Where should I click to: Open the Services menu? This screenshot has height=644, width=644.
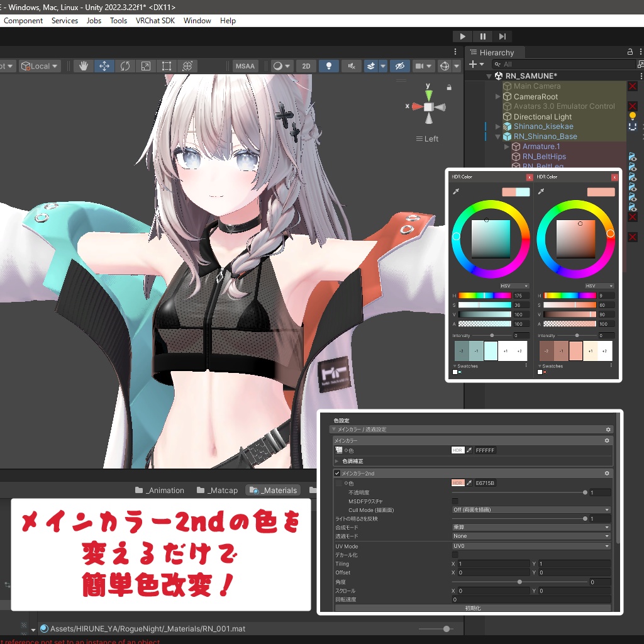65,21
